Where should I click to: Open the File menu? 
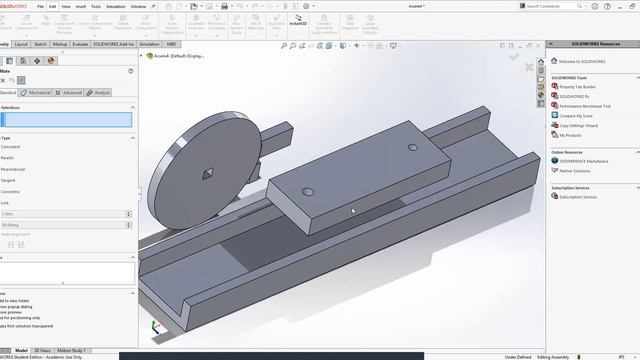pos(40,7)
